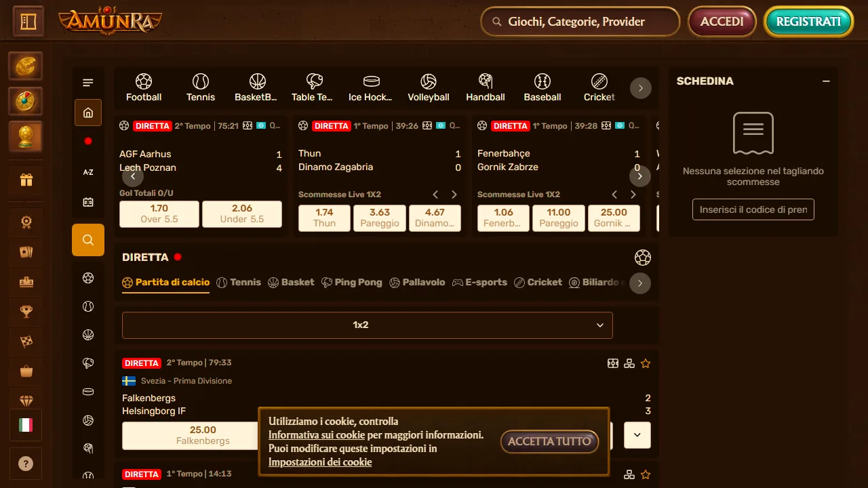Image resolution: width=868 pixels, height=488 pixels.
Task: Open the calendar schedule icon
Action: 88,202
